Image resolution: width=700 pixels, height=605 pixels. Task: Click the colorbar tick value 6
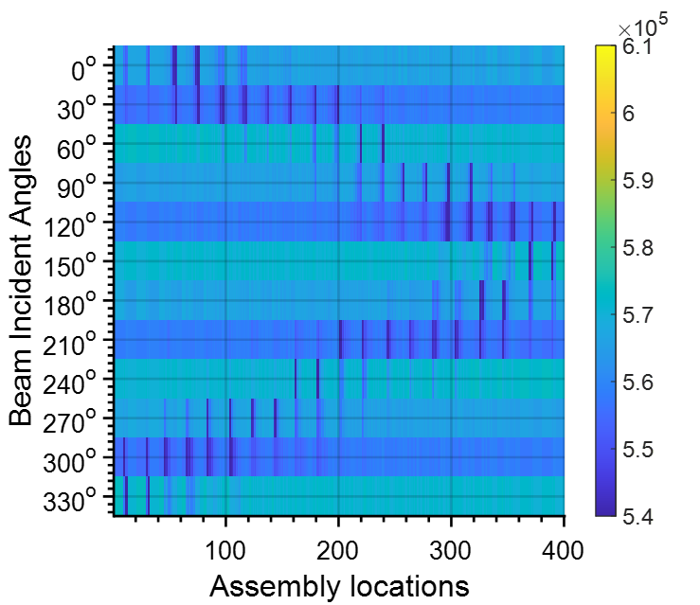coord(629,114)
